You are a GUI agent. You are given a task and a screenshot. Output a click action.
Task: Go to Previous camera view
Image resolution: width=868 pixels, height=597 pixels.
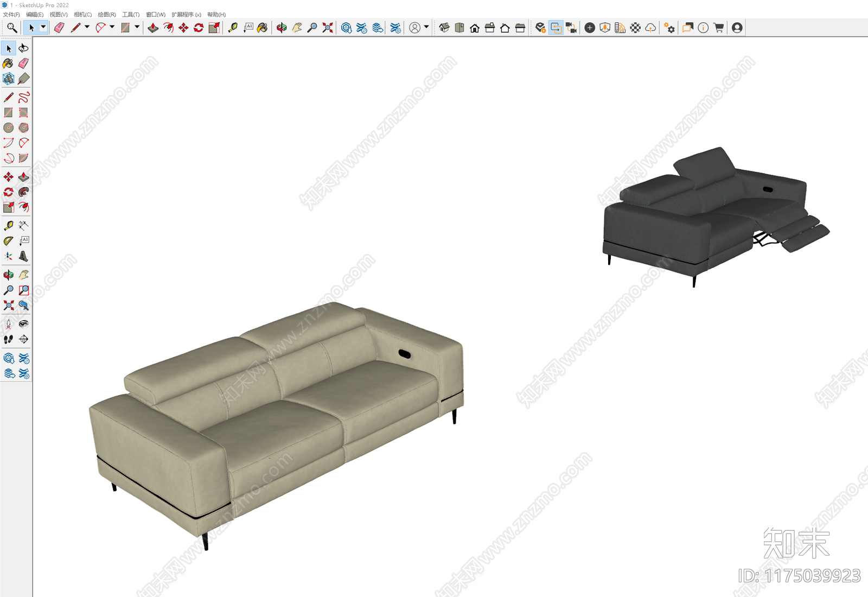click(23, 306)
